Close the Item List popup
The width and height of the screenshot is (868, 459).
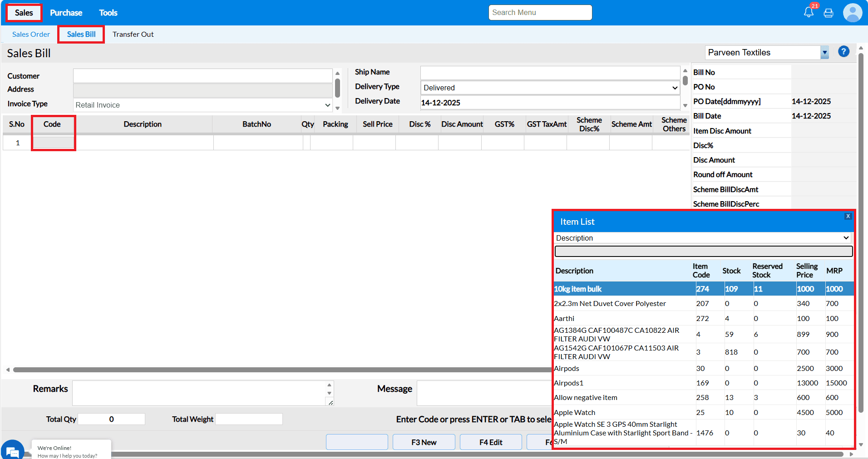click(x=848, y=217)
